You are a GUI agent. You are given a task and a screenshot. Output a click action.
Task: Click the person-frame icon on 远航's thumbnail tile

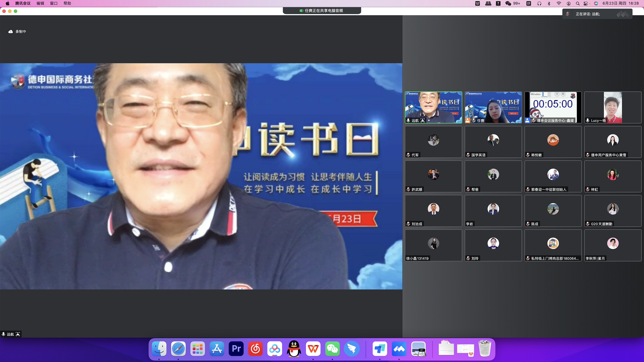422,120
